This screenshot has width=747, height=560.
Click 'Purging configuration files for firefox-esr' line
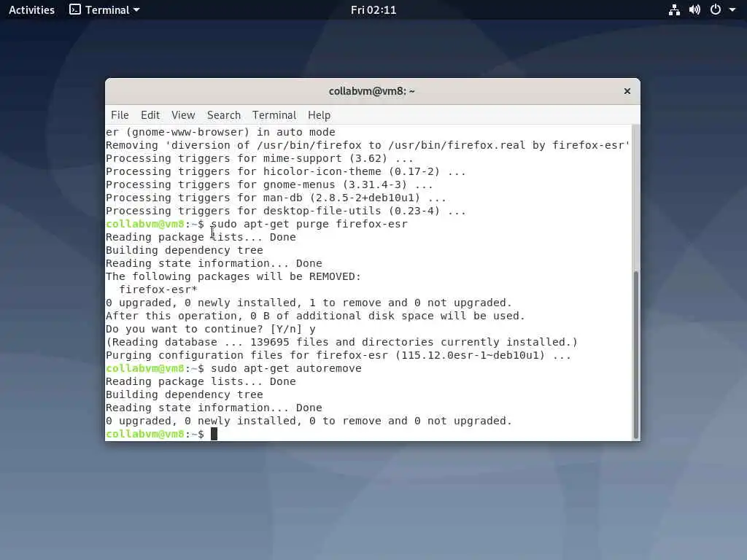point(338,355)
